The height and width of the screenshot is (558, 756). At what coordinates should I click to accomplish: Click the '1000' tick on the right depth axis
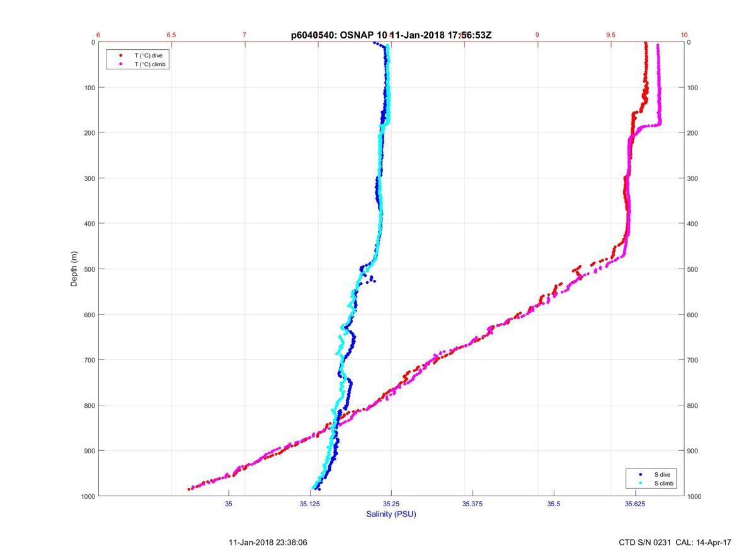pyautogui.click(x=695, y=496)
